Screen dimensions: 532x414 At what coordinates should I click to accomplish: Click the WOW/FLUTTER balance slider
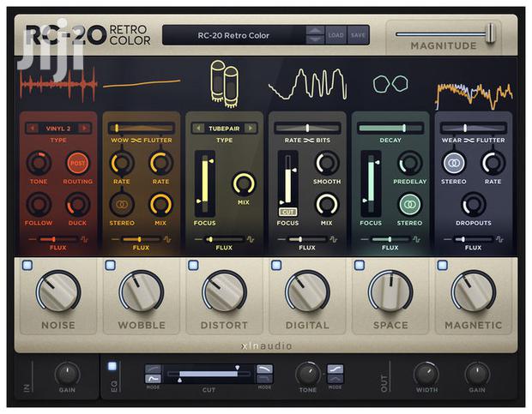pyautogui.click(x=142, y=128)
